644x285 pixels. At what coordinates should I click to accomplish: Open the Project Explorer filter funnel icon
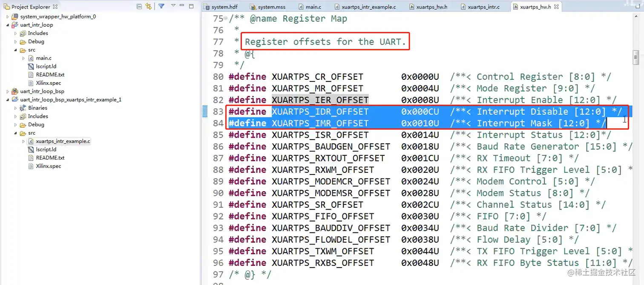tap(161, 6)
